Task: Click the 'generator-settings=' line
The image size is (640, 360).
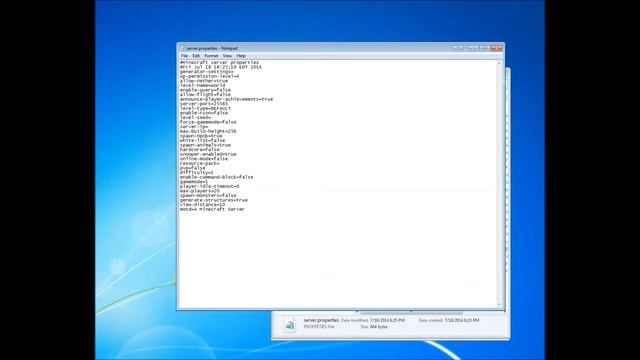Action: (207, 71)
